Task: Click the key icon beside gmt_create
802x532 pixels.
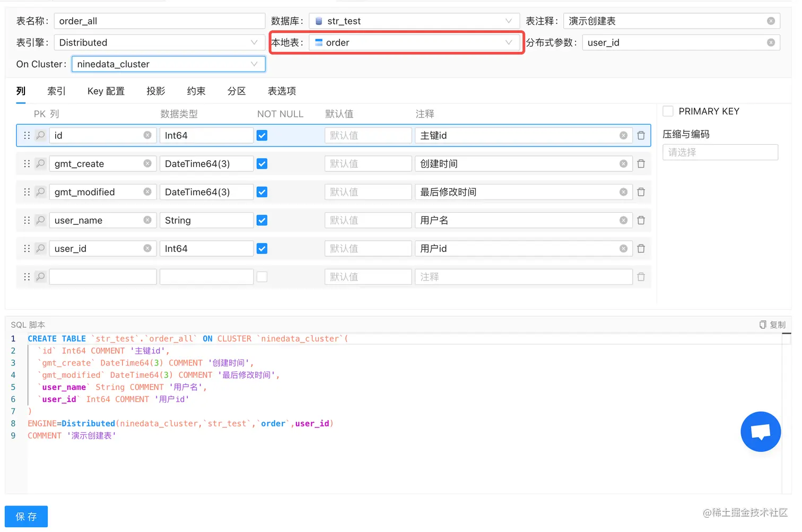Action: [x=40, y=163]
